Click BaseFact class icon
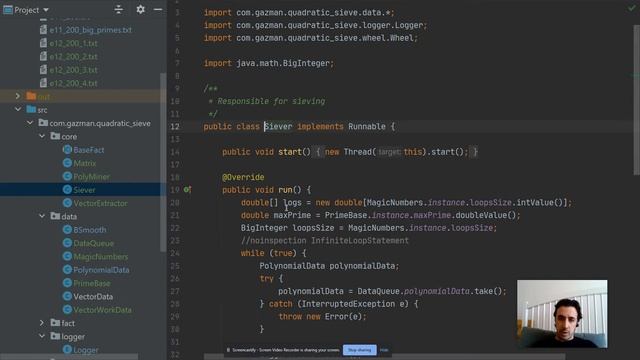Image resolution: width=640 pixels, height=360 pixels. (x=67, y=149)
